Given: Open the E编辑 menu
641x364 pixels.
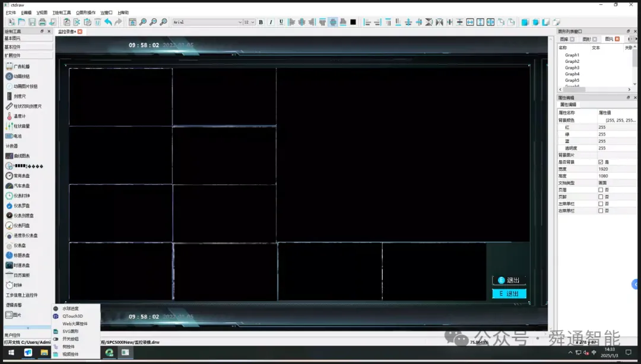Looking at the screenshot, I should tap(26, 12).
